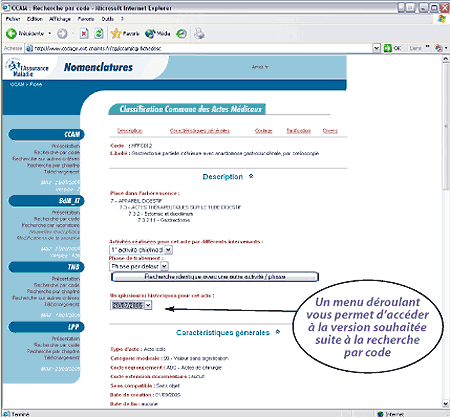Viewport: 450px width, 417px height.
Task: Open Favorites star in toolbar
Action: (x=116, y=33)
